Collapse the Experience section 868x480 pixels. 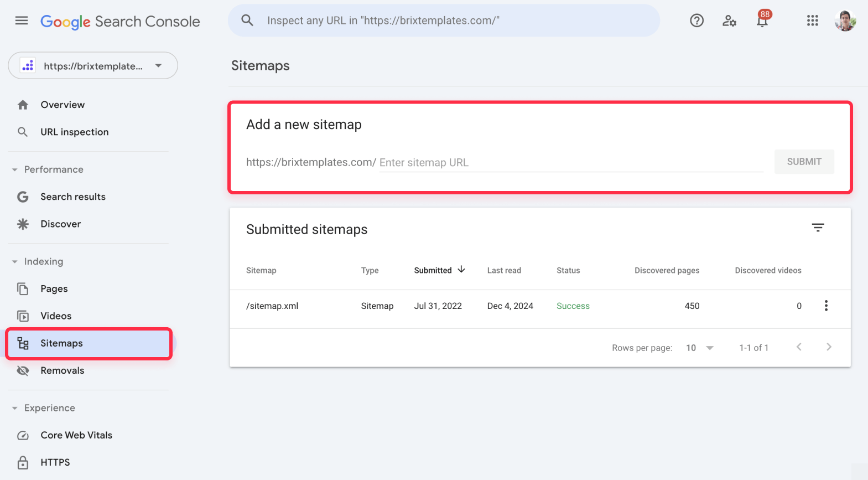pyautogui.click(x=15, y=408)
